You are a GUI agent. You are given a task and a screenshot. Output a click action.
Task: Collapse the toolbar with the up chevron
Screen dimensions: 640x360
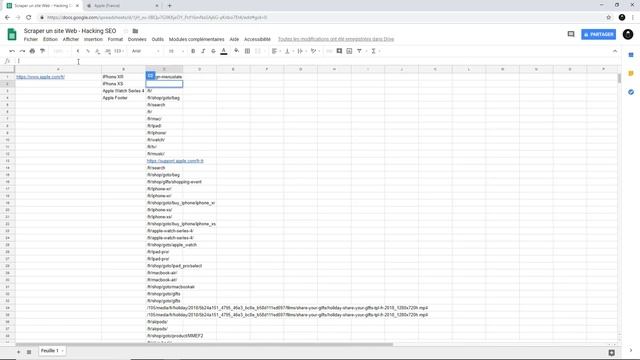[x=615, y=51]
